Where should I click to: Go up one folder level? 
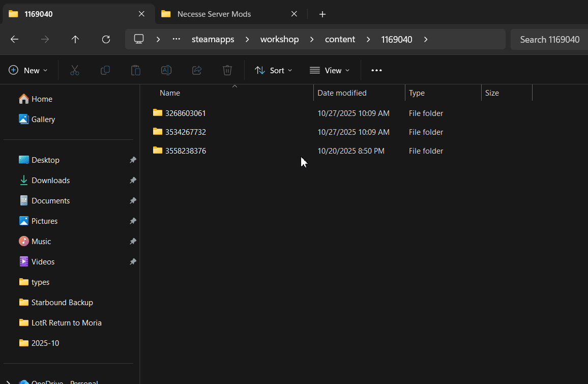75,39
